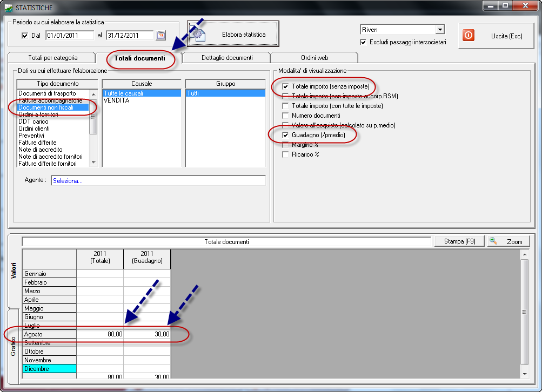542x392 pixels.
Task: Select DDT carico document type
Action: (53, 121)
